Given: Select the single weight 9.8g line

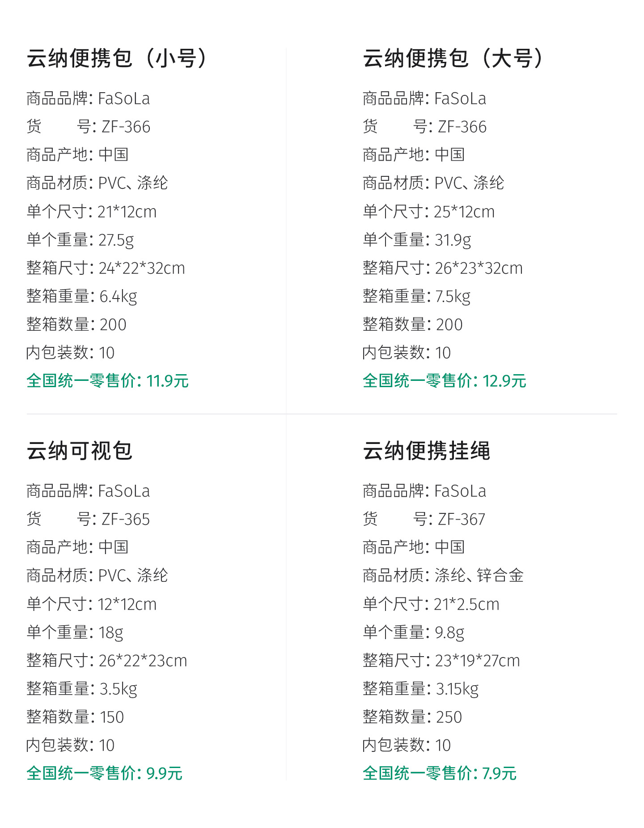Looking at the screenshot, I should coord(413,632).
